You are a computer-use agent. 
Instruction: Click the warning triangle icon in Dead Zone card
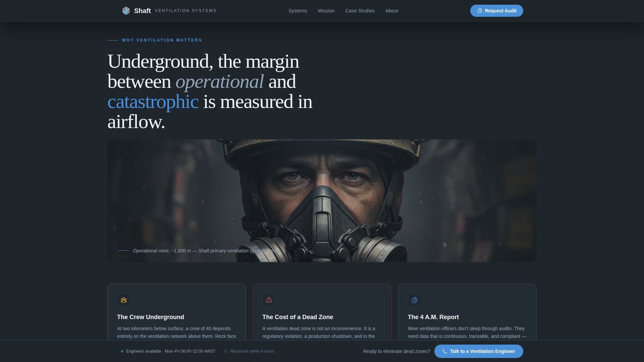pos(269,300)
